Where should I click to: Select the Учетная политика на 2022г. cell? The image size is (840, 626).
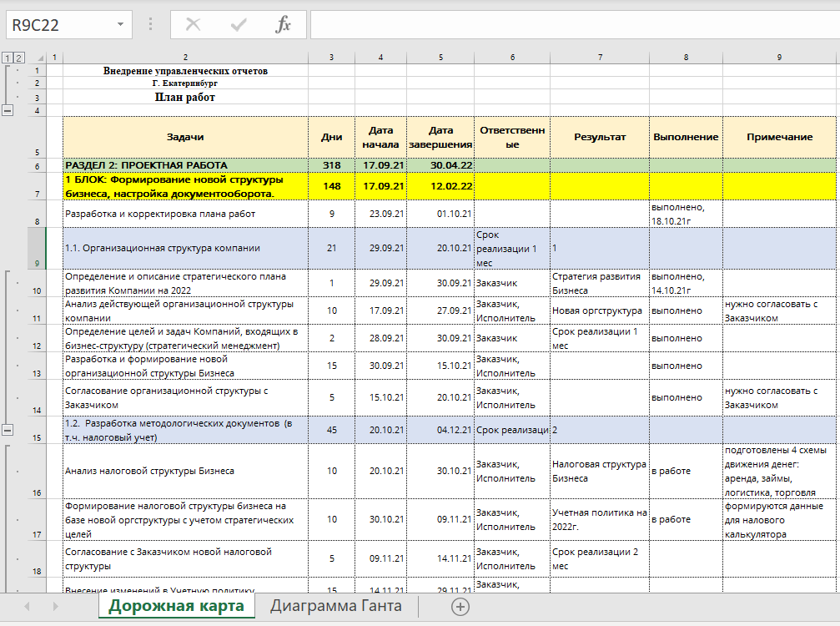pos(600,519)
